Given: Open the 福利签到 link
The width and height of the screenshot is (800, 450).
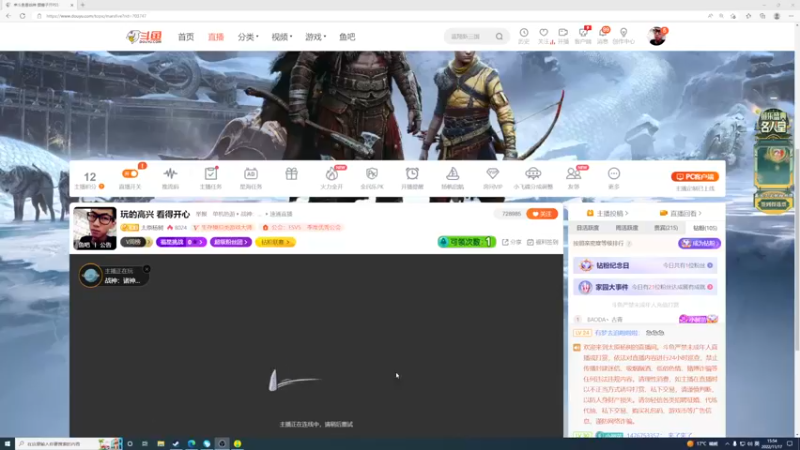Looking at the screenshot, I should [x=542, y=242].
